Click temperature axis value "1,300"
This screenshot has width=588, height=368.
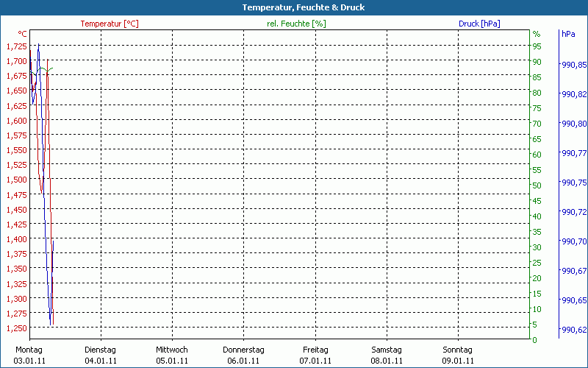coord(17,299)
